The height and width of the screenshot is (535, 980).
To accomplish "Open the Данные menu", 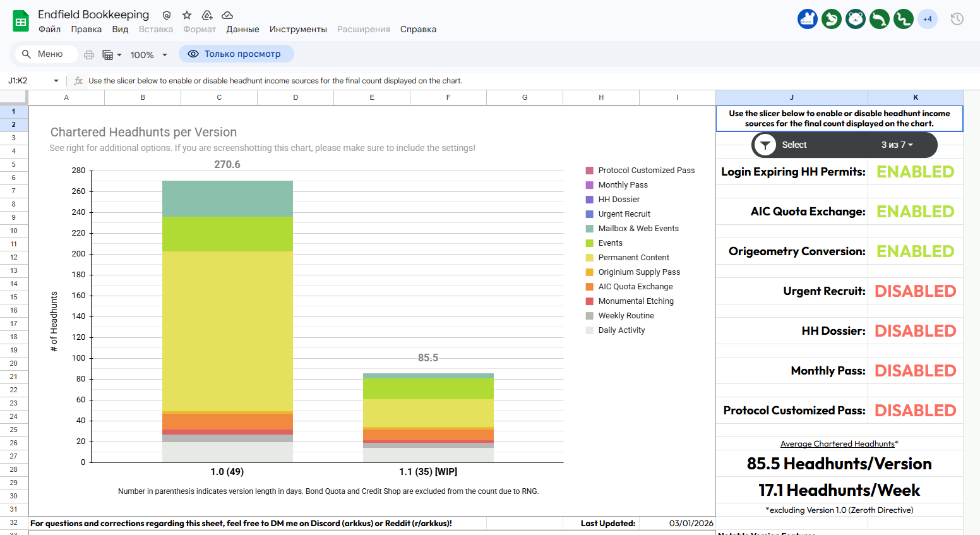I will coord(242,29).
